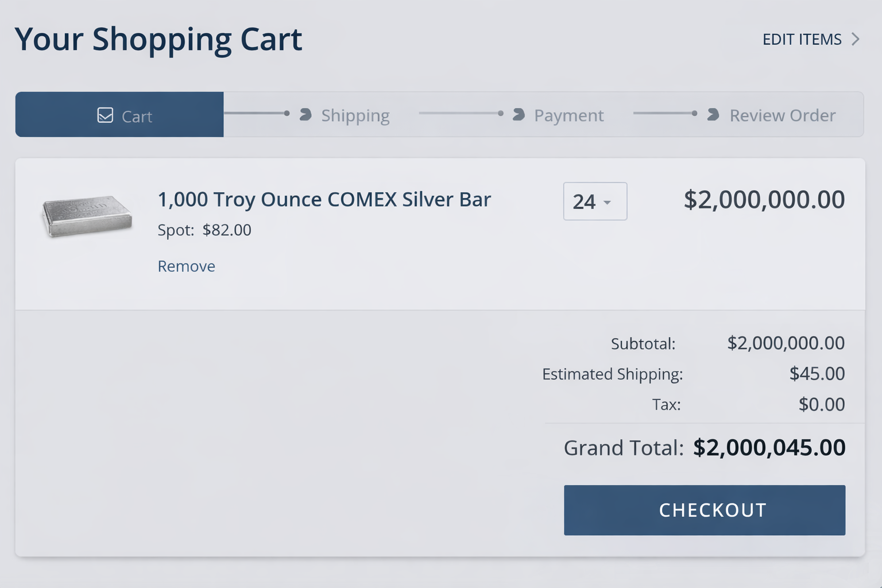
Task: Select the Cart step tab label
Action: pos(137,117)
